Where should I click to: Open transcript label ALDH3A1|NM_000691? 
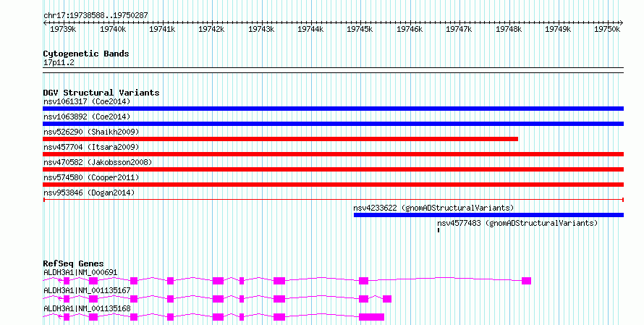coord(80,272)
